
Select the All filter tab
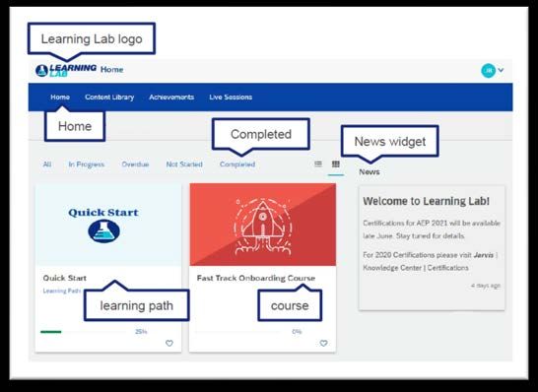pos(47,164)
